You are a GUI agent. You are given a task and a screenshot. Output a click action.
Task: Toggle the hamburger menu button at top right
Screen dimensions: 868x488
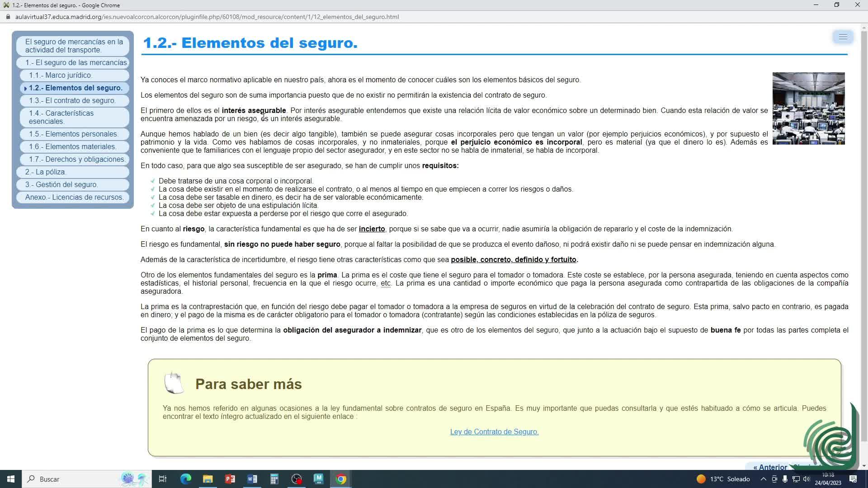click(x=843, y=37)
